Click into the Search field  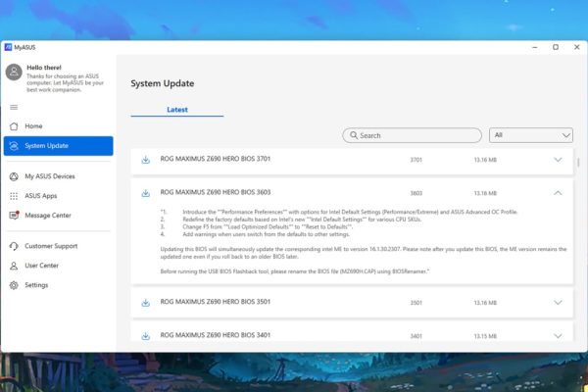click(412, 135)
